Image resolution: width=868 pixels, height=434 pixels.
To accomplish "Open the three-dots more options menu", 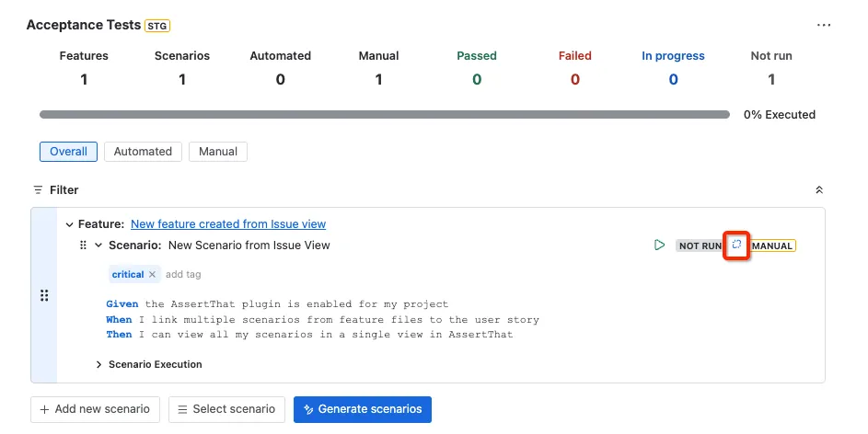I will 824,25.
